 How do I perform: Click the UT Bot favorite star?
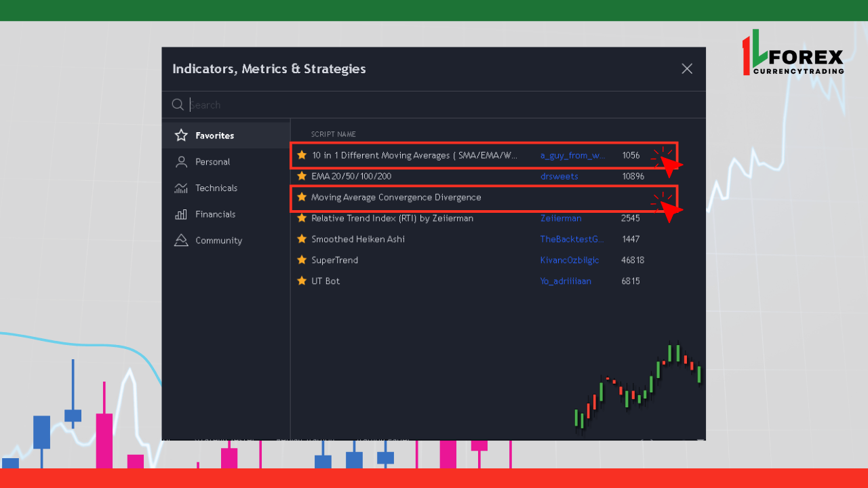302,281
